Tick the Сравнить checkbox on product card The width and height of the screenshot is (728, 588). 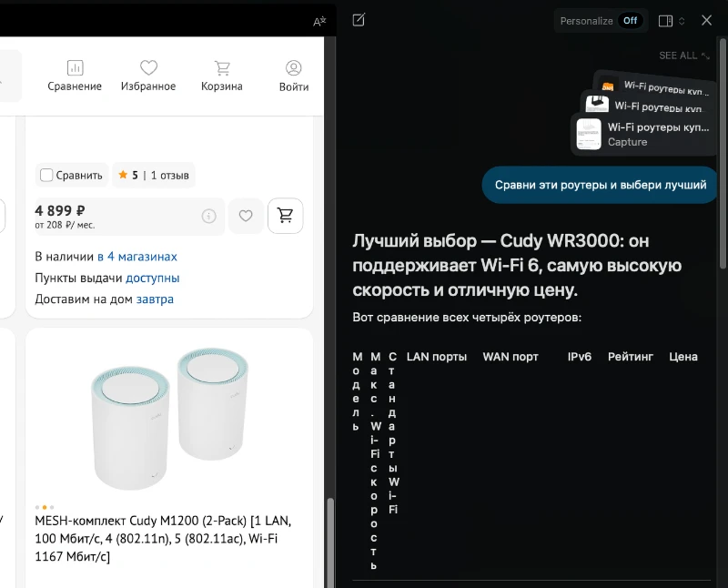[46, 175]
